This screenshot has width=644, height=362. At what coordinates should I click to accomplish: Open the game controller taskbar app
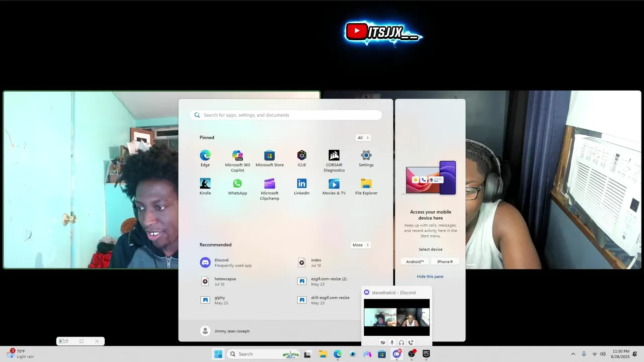367,354
